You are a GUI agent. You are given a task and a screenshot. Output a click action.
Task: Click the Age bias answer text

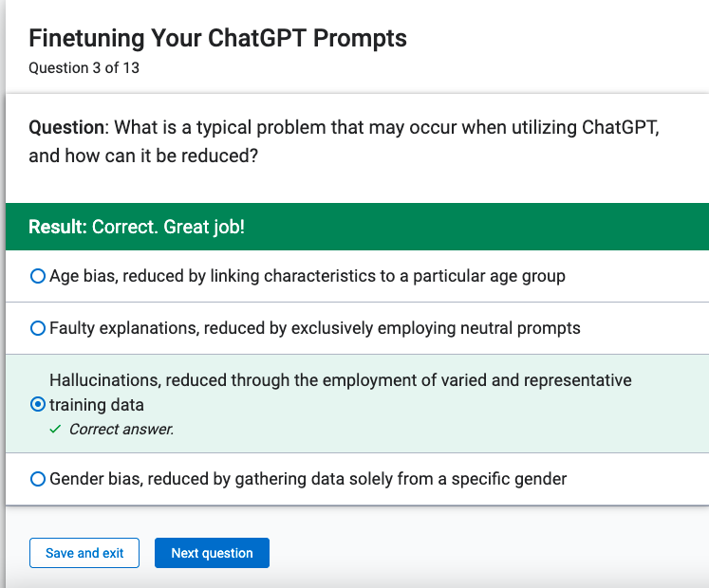tap(308, 276)
